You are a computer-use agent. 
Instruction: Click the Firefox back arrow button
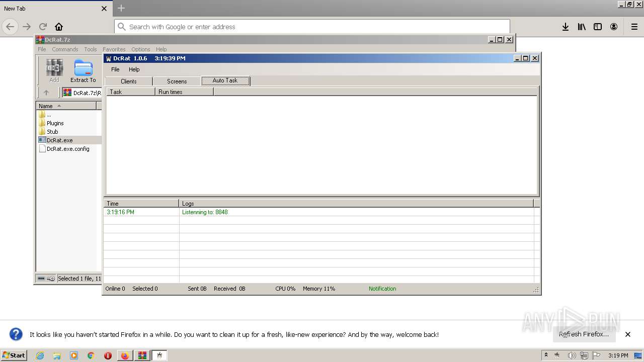[10, 27]
